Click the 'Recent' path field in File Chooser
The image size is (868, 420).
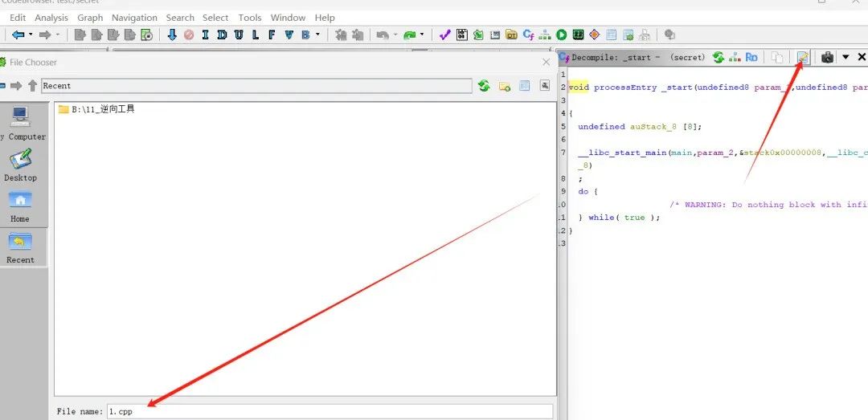(x=257, y=86)
